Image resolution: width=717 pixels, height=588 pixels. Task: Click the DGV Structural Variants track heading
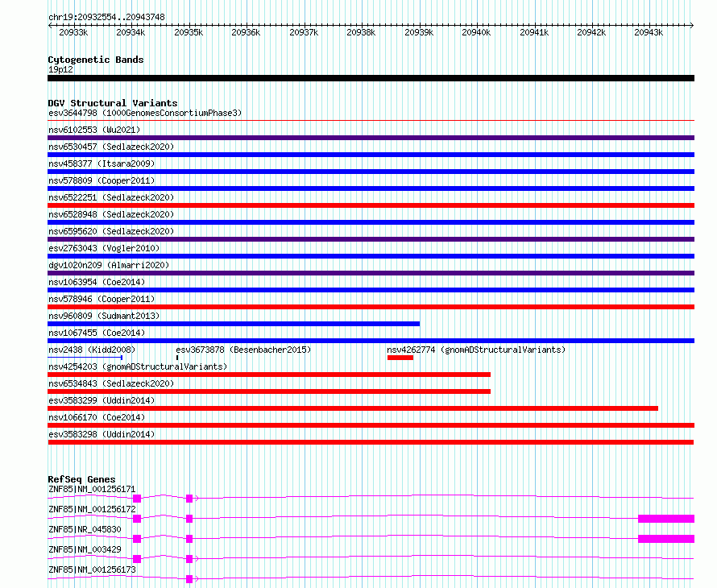tap(113, 103)
